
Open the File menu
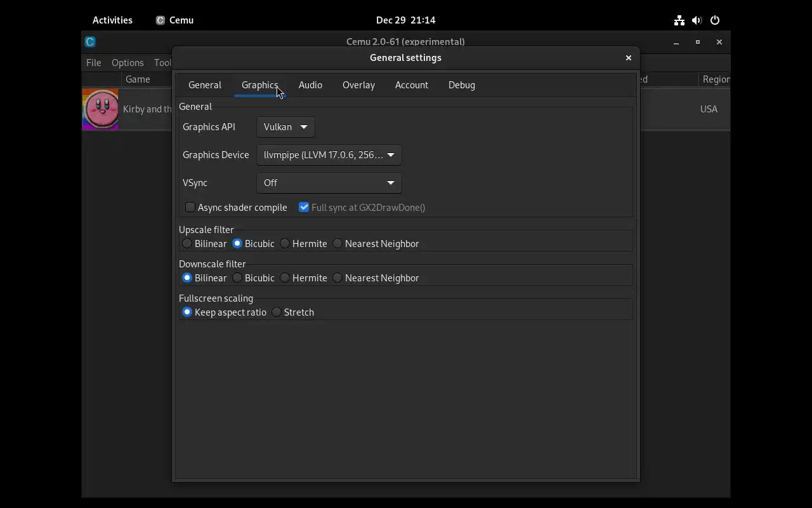94,63
